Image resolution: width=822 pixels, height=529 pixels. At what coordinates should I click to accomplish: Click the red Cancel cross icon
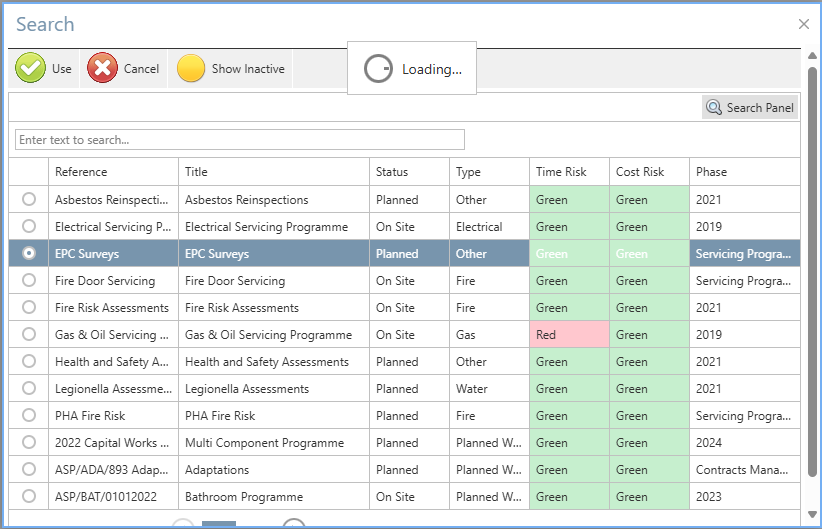(102, 69)
